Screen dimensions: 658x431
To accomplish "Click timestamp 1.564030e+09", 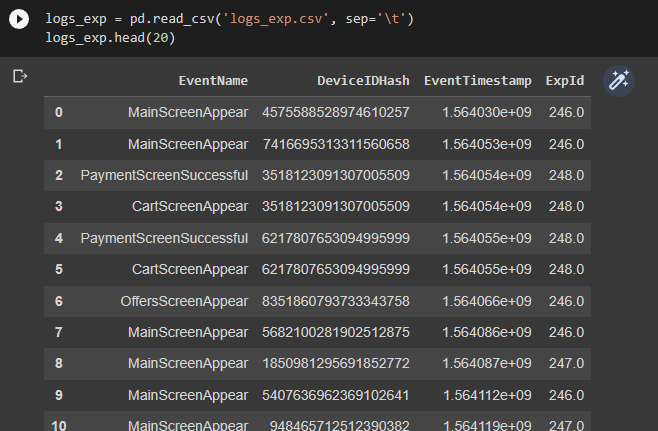I will click(x=487, y=112).
